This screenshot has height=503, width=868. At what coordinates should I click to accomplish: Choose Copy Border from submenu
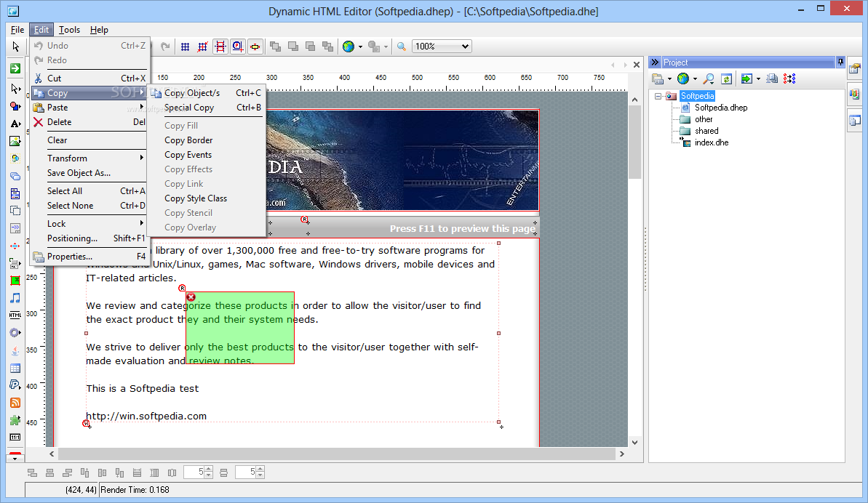pos(207,140)
